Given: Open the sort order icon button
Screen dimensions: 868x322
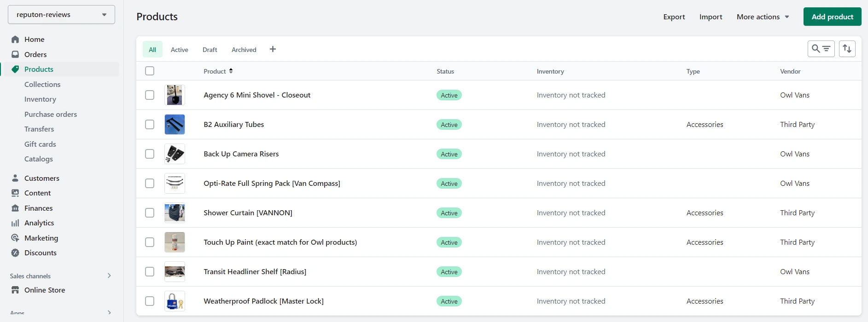Looking at the screenshot, I should point(847,49).
